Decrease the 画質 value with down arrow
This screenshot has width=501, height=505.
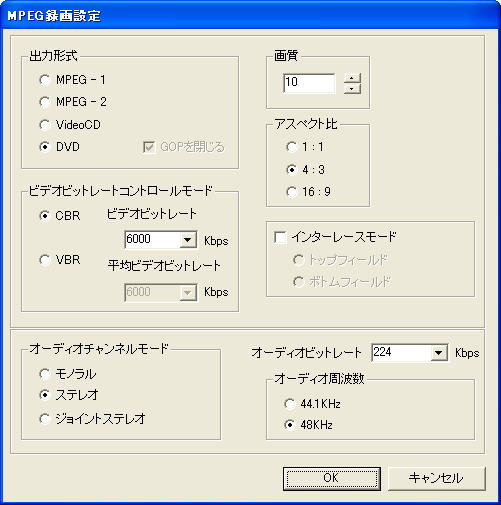pos(352,89)
